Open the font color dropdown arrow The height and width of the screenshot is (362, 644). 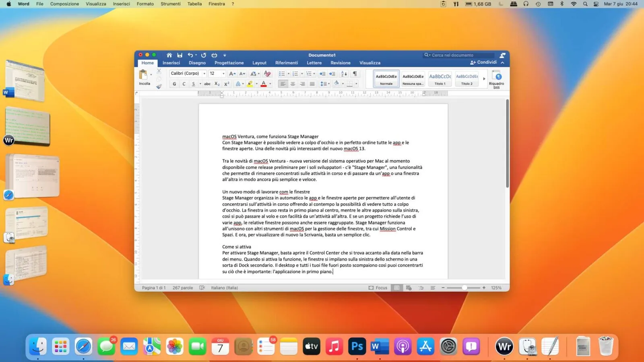pos(270,84)
